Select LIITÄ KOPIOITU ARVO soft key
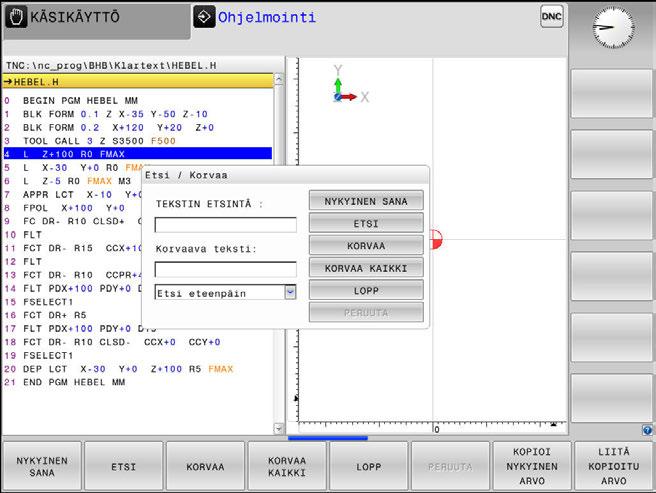 point(614,466)
